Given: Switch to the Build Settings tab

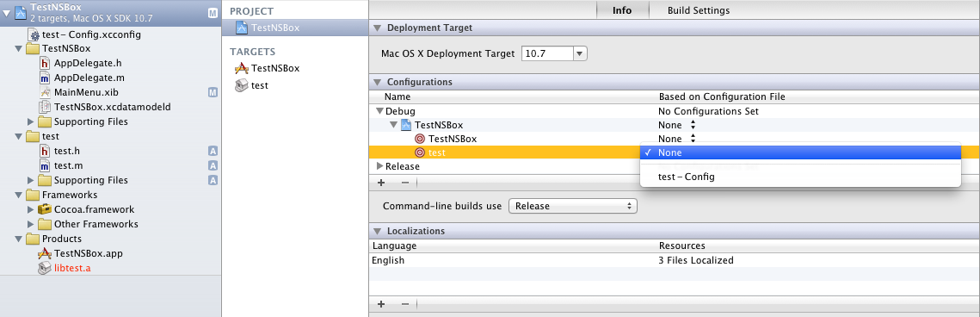Looking at the screenshot, I should [x=698, y=10].
